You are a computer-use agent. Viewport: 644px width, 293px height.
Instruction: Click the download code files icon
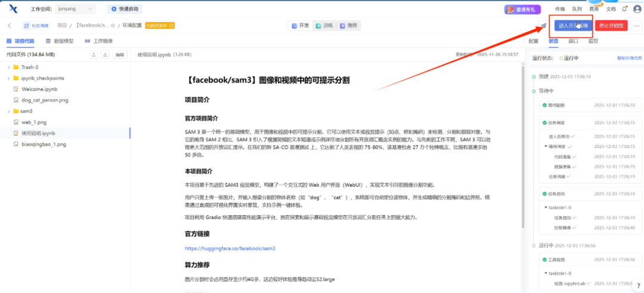pos(105,55)
